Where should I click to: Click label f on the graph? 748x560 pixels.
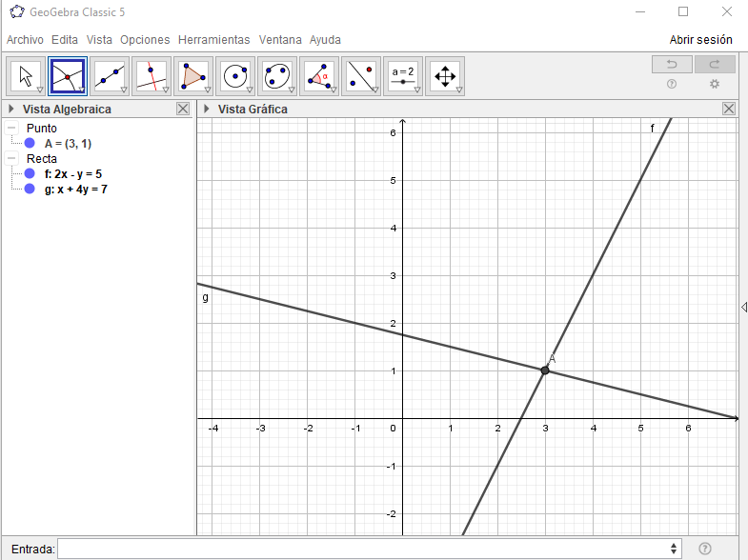[x=652, y=128]
